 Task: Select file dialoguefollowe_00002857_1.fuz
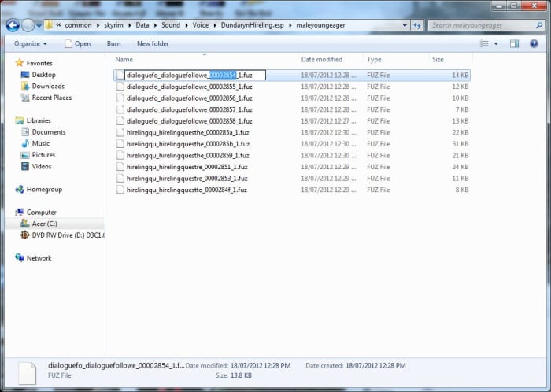190,109
